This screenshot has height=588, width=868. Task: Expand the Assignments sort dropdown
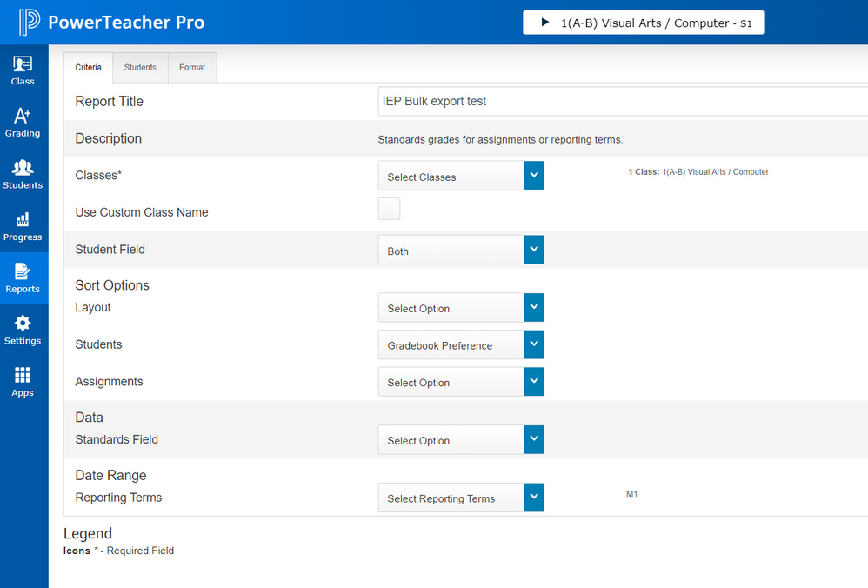click(x=460, y=382)
